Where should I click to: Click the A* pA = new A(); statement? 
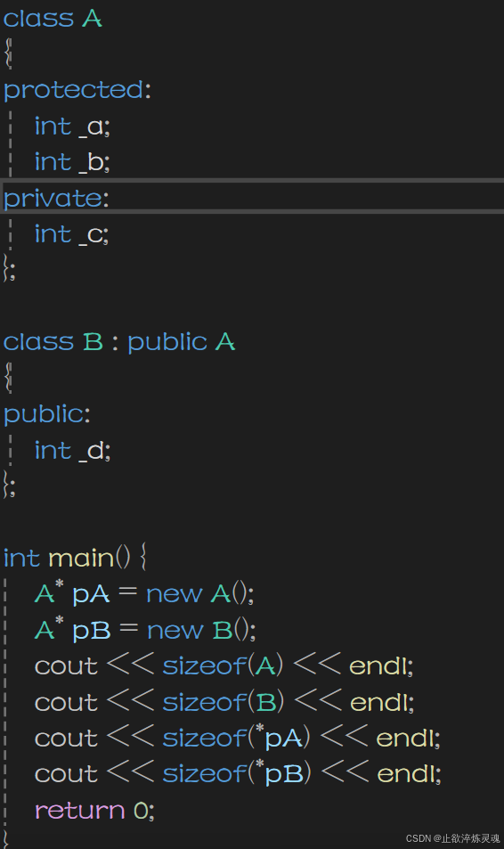click(144, 593)
